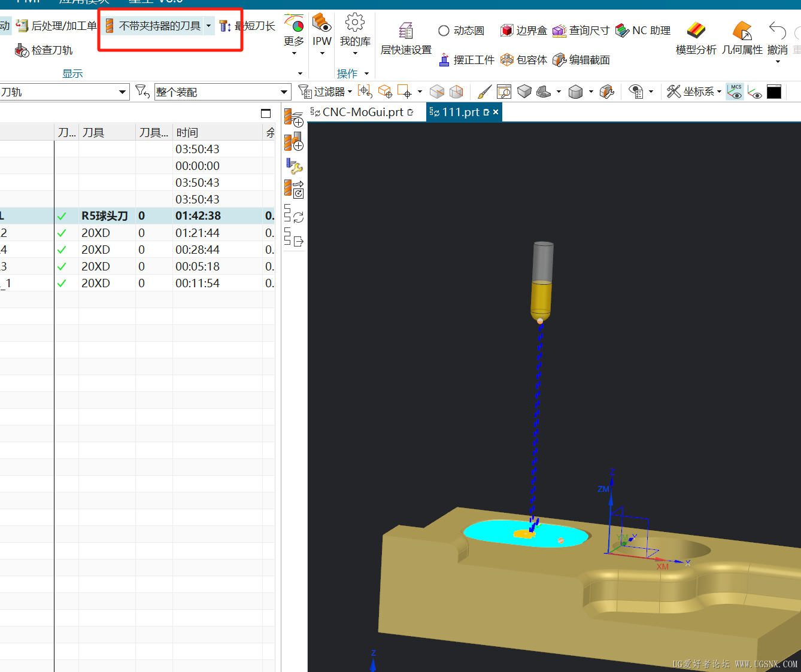Screen dimensions: 801x672
Task: Click the 检查刀轨 check toolpath button
Action: [x=44, y=50]
